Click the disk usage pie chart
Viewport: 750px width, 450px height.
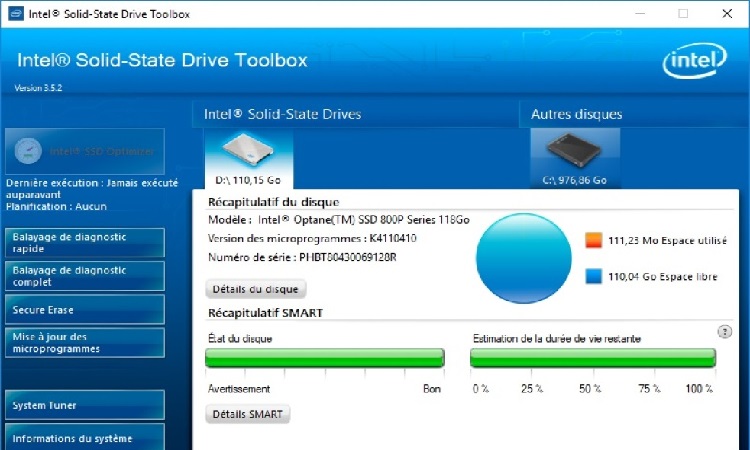[524, 258]
